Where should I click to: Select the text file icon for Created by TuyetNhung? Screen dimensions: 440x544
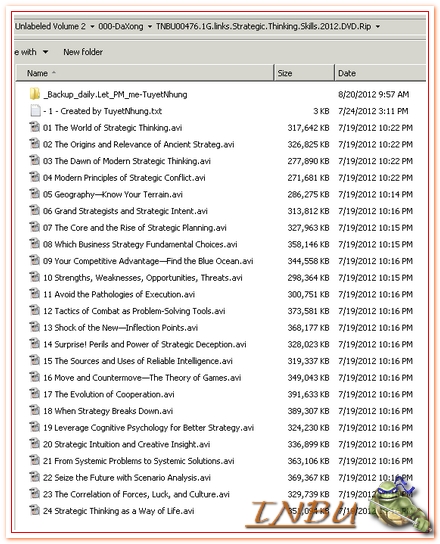click(35, 111)
